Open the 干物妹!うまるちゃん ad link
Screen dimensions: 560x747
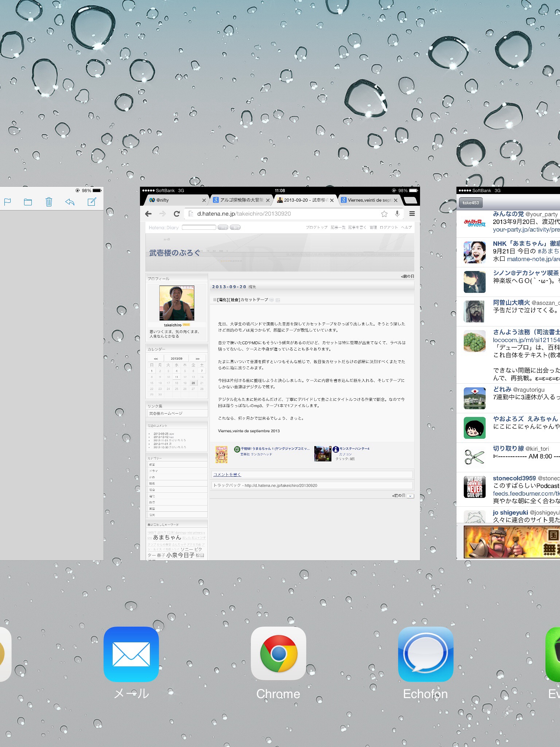[x=275, y=449]
